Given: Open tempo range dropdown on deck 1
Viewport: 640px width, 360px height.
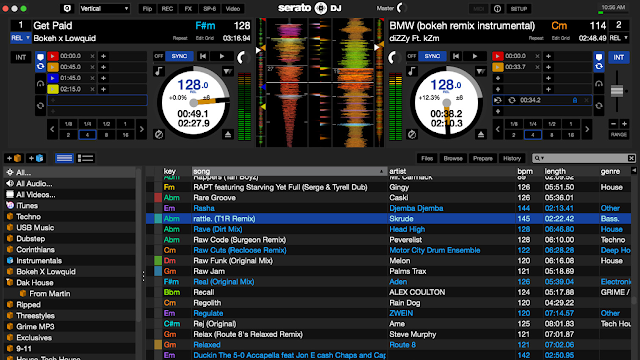Looking at the screenshot, I should click(228, 71).
